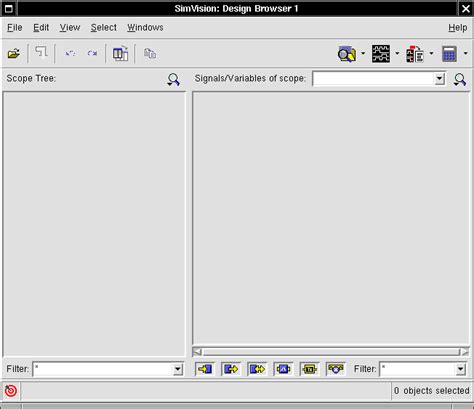Click the scrollbar left arrow
Screen dimensions: 474x409
[x=197, y=352]
